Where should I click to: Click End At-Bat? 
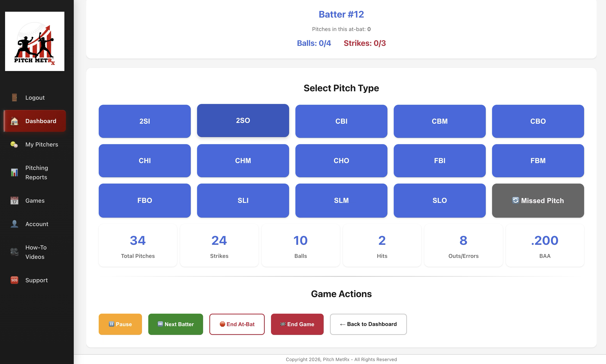pos(237,324)
